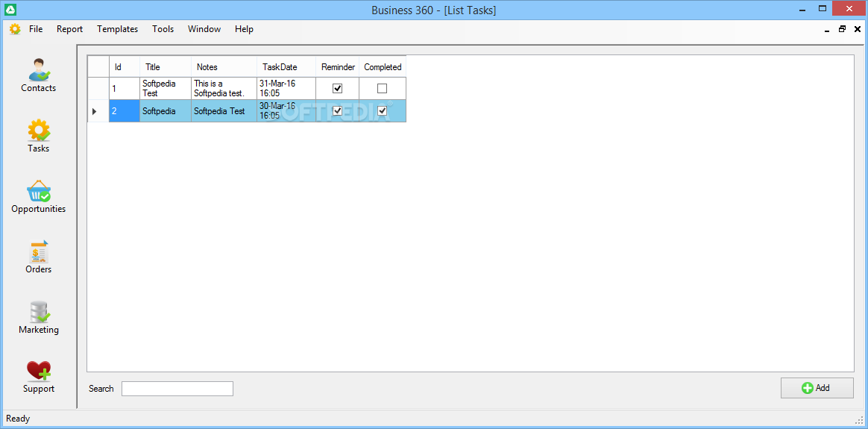Click the 'This is a Softpedia test.' notes cell
This screenshot has height=429, width=868.
click(224, 89)
